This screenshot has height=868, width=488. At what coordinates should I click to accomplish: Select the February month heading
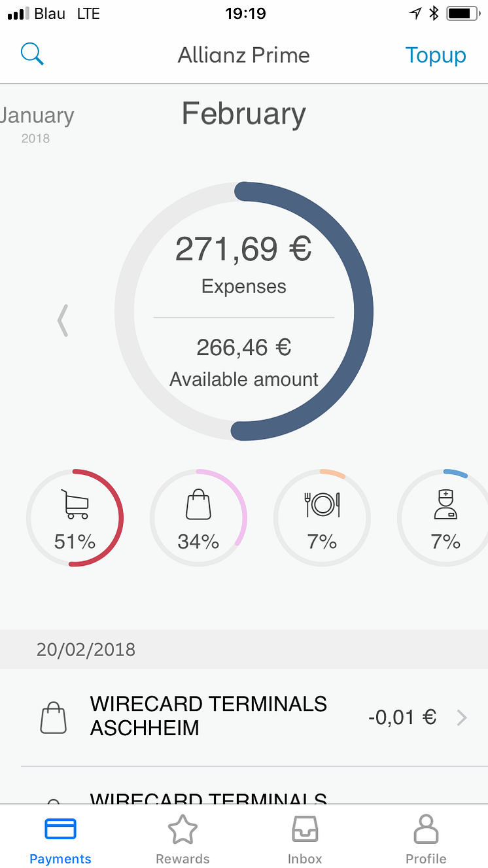pos(243,114)
